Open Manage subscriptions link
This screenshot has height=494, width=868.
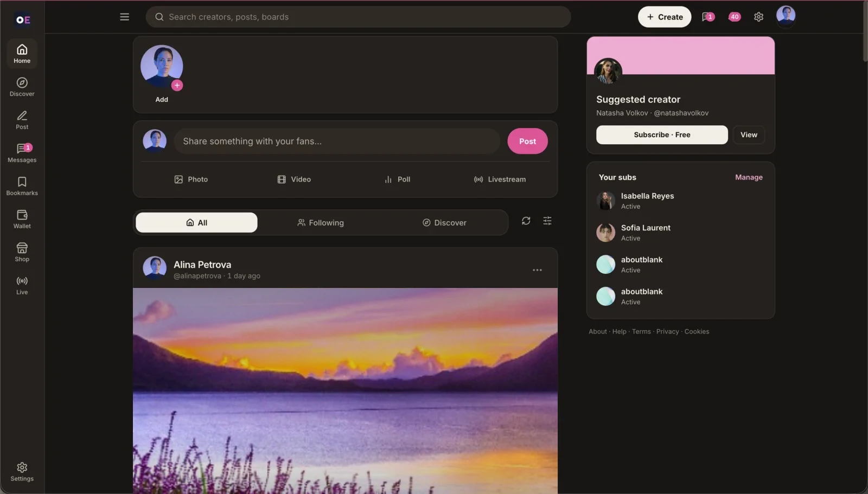(749, 177)
